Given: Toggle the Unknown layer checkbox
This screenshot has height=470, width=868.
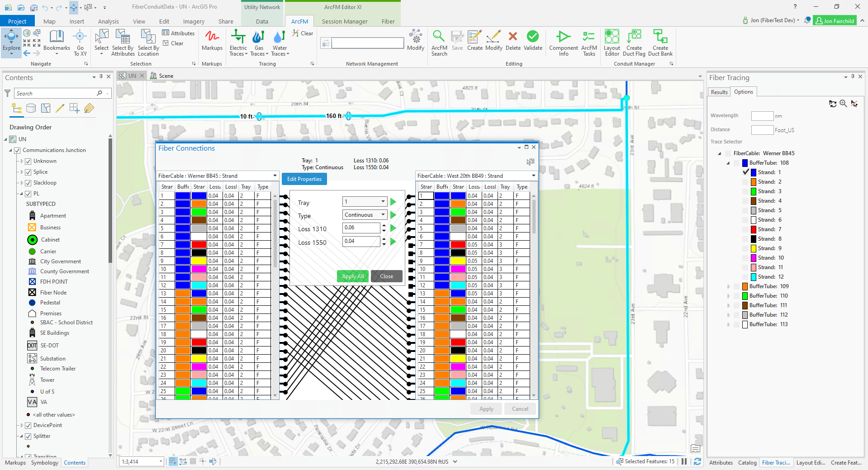Looking at the screenshot, I should click(x=28, y=161).
